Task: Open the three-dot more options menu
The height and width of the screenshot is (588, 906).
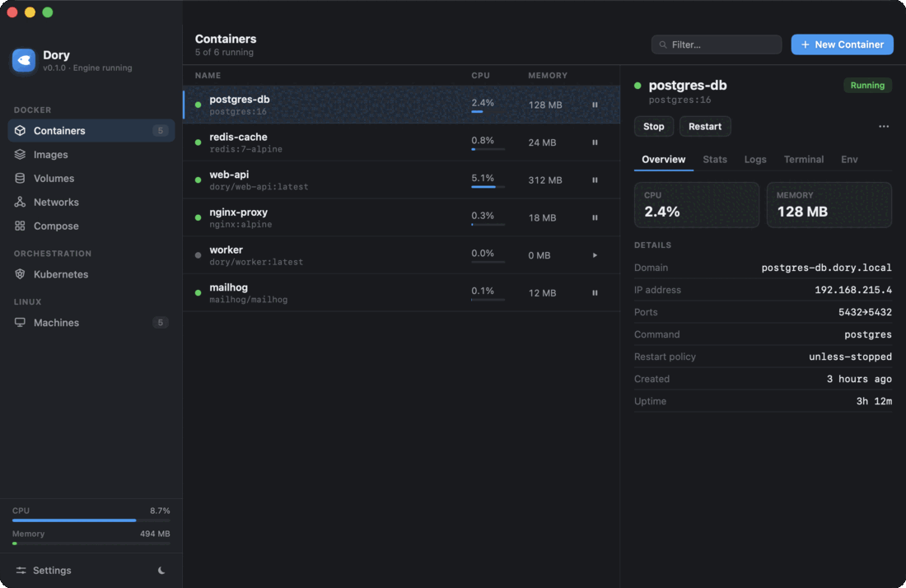Action: 884,126
